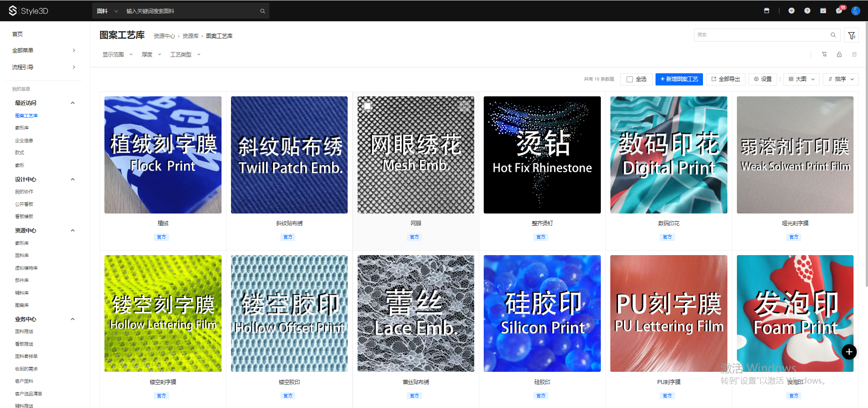
Task: Open 面料库 in the sidebar
Action: pyautogui.click(x=22, y=256)
